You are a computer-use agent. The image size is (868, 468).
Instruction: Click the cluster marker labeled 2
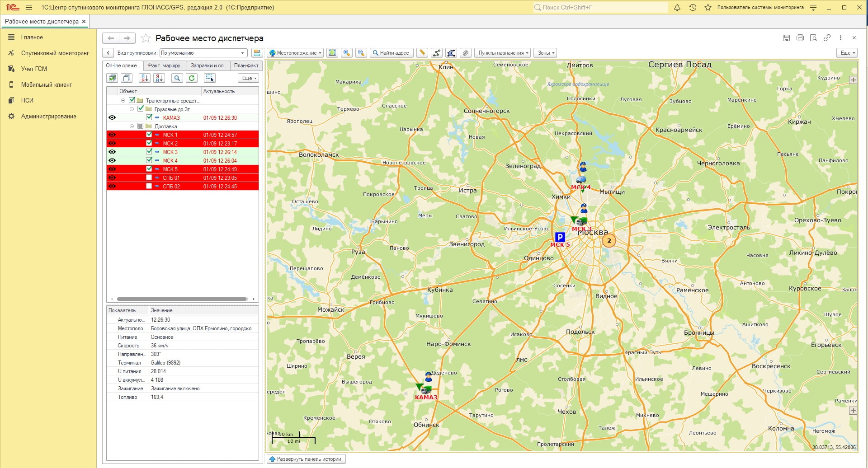click(x=609, y=240)
